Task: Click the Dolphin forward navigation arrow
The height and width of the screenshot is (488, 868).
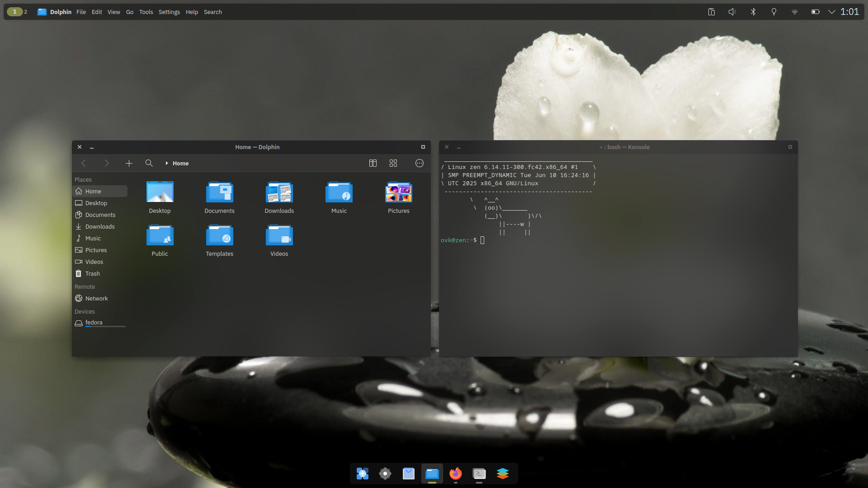Action: tap(107, 163)
